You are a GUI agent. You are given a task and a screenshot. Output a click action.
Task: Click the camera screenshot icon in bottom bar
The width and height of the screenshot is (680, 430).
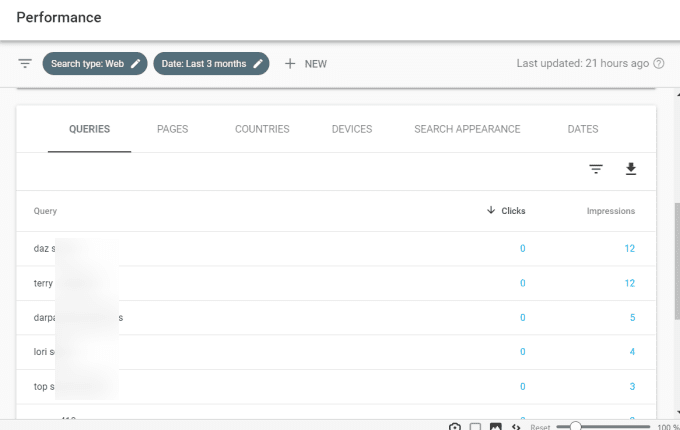[456, 426]
